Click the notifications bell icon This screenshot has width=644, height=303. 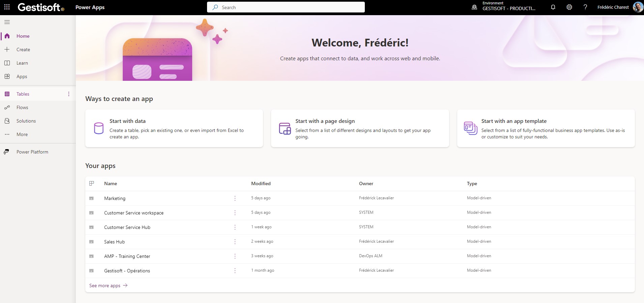[x=553, y=7]
